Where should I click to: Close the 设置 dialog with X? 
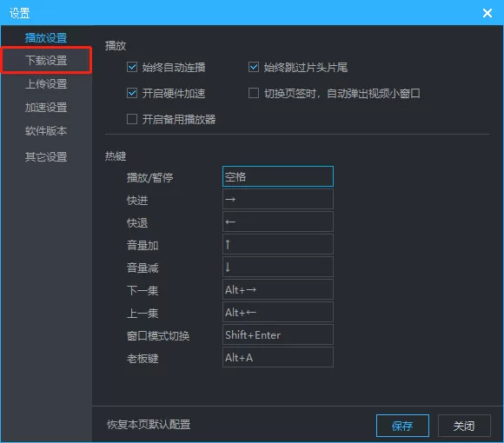click(487, 13)
